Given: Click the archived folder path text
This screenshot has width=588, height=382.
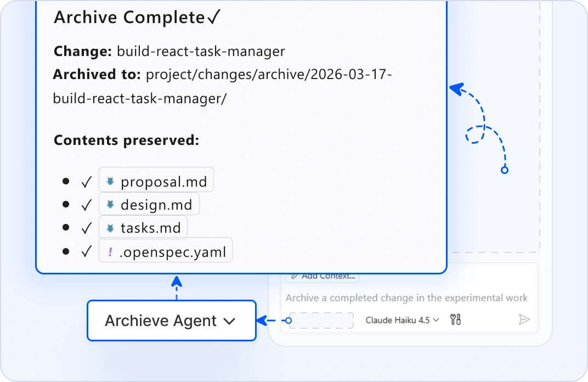Looking at the screenshot, I should pyautogui.click(x=222, y=87).
